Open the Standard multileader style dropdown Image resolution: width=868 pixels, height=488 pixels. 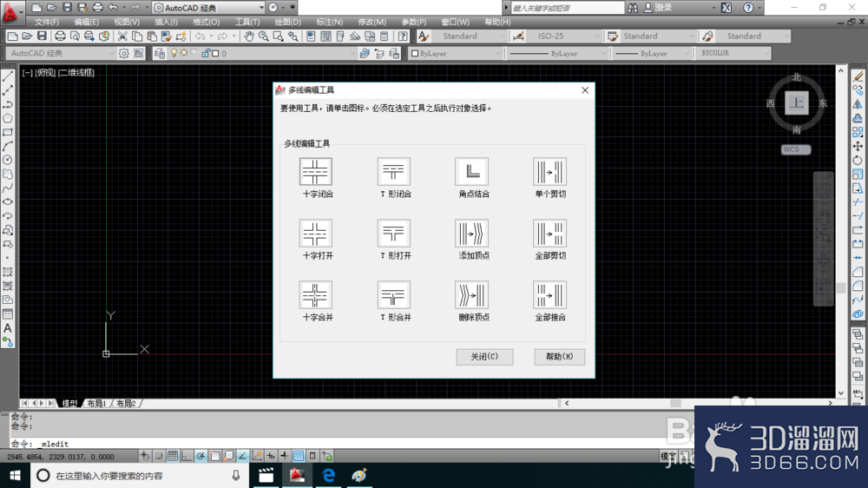[753, 36]
